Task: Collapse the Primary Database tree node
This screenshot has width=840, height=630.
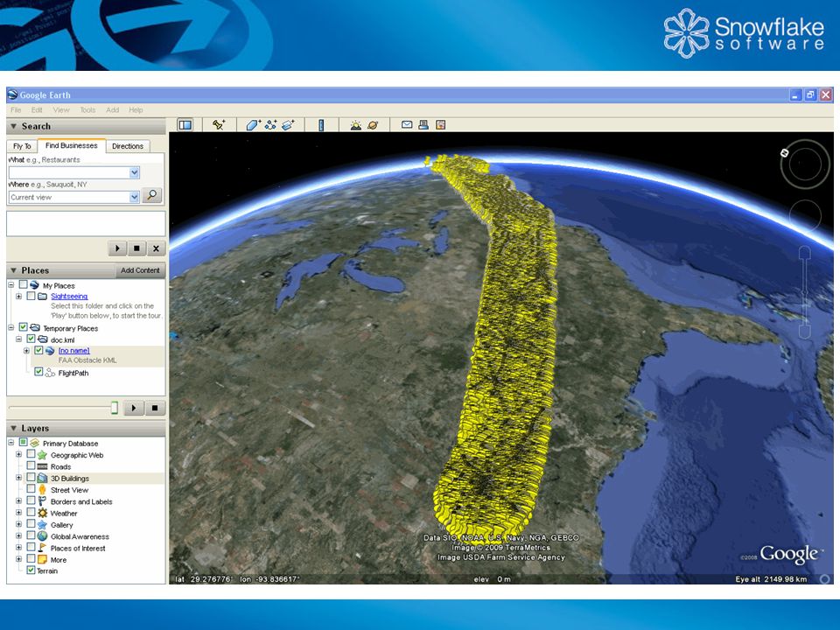Action: coord(11,443)
